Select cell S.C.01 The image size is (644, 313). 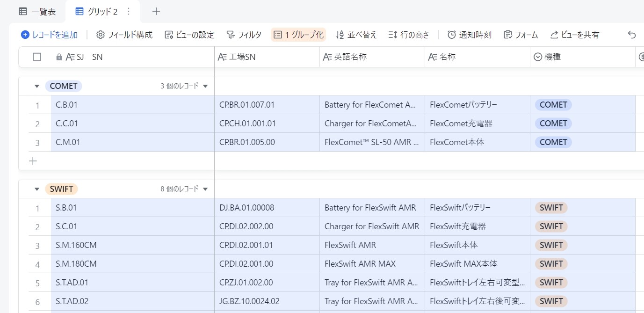tap(132, 226)
